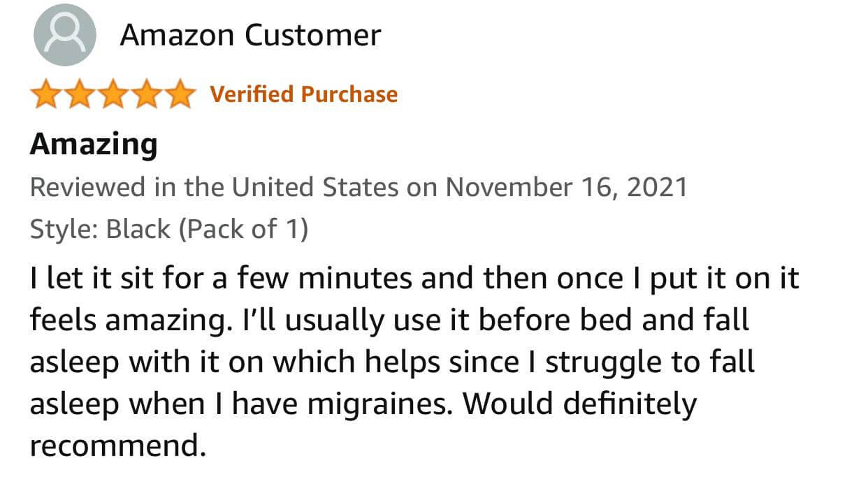Click the words "Would definitely" in the review
Image resolution: width=868 pixels, height=479 pixels.
pos(581,404)
